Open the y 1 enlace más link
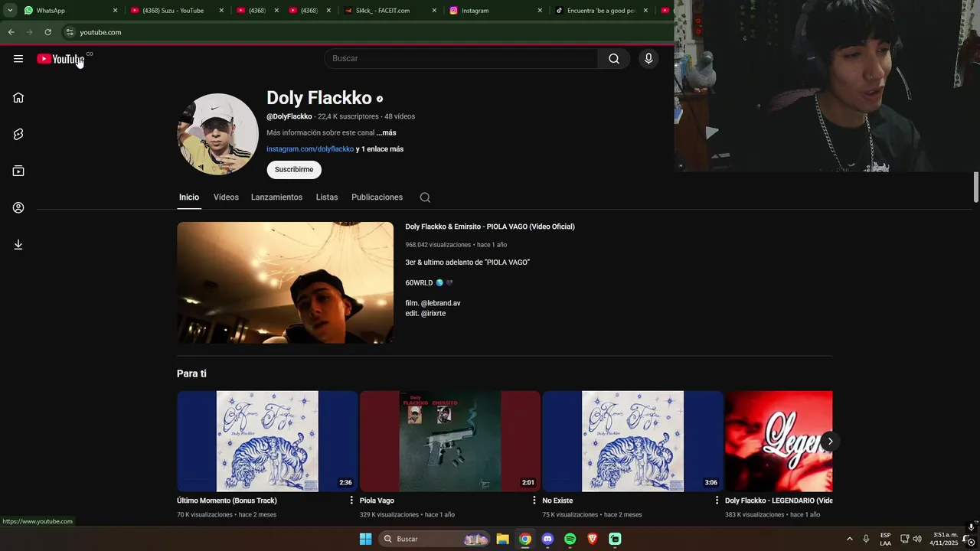Image resolution: width=980 pixels, height=551 pixels. point(380,149)
